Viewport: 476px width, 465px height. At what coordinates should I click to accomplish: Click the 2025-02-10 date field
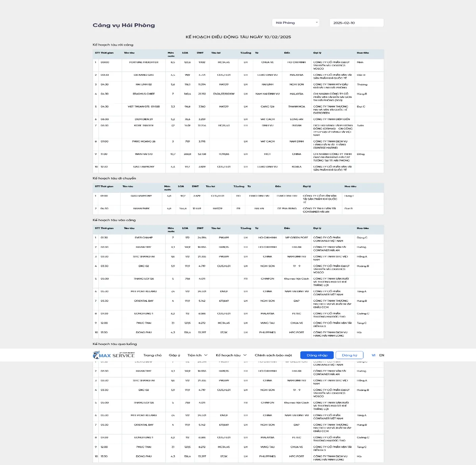[x=356, y=23]
